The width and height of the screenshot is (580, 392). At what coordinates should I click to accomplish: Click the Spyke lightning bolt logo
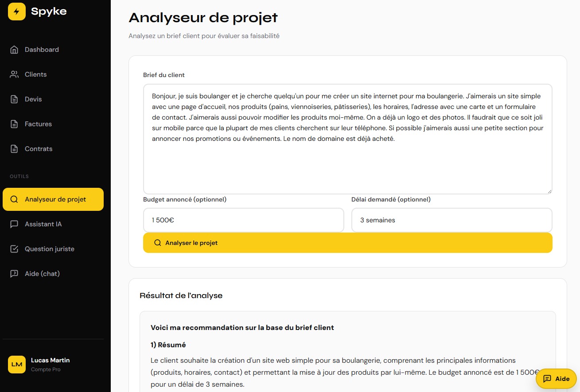click(17, 12)
